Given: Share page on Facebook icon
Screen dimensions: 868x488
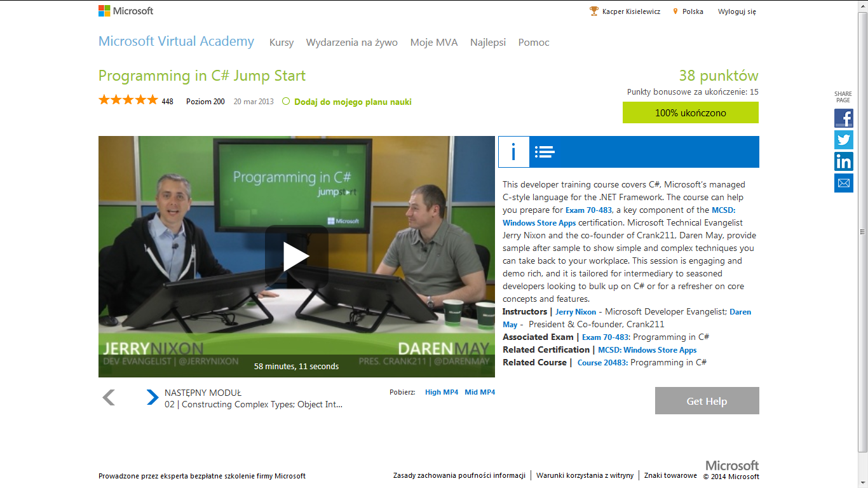Looking at the screenshot, I should 843,118.
